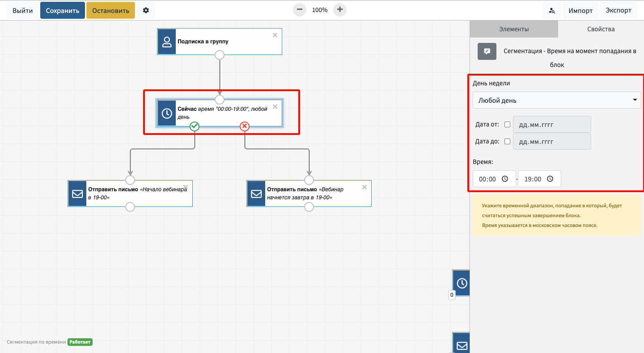Switch to the "Свойства" tab
The width and height of the screenshot is (644, 353).
(601, 29)
